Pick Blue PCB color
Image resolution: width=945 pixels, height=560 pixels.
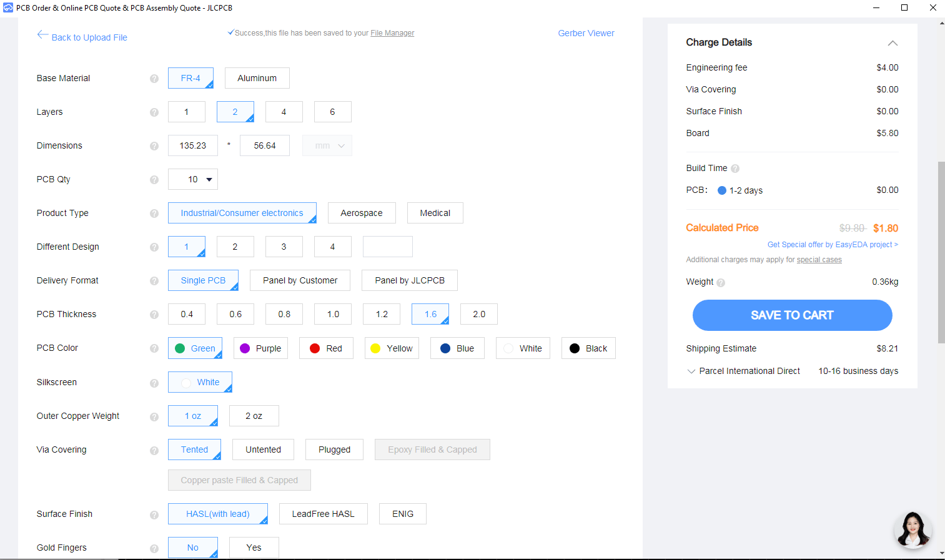pos(457,348)
